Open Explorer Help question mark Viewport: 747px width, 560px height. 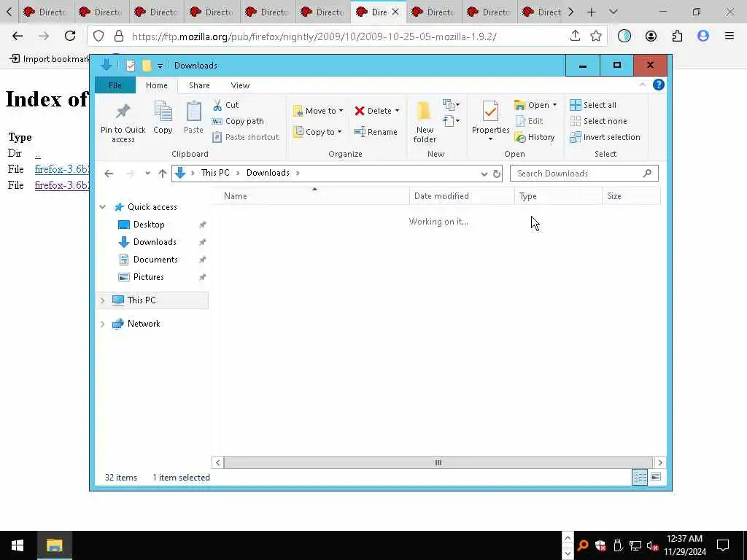pos(659,85)
